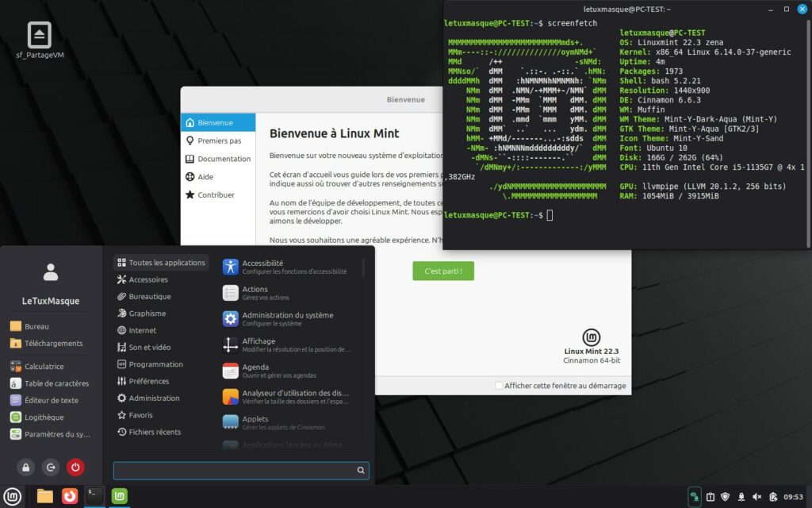812x508 pixels.
Task: Click the application search field
Action: pyautogui.click(x=238, y=470)
